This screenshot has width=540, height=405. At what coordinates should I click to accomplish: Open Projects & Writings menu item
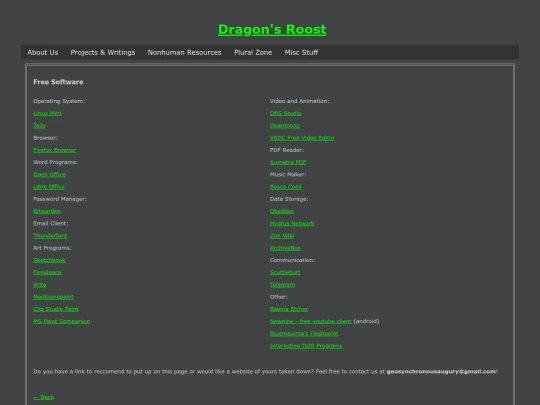(103, 52)
